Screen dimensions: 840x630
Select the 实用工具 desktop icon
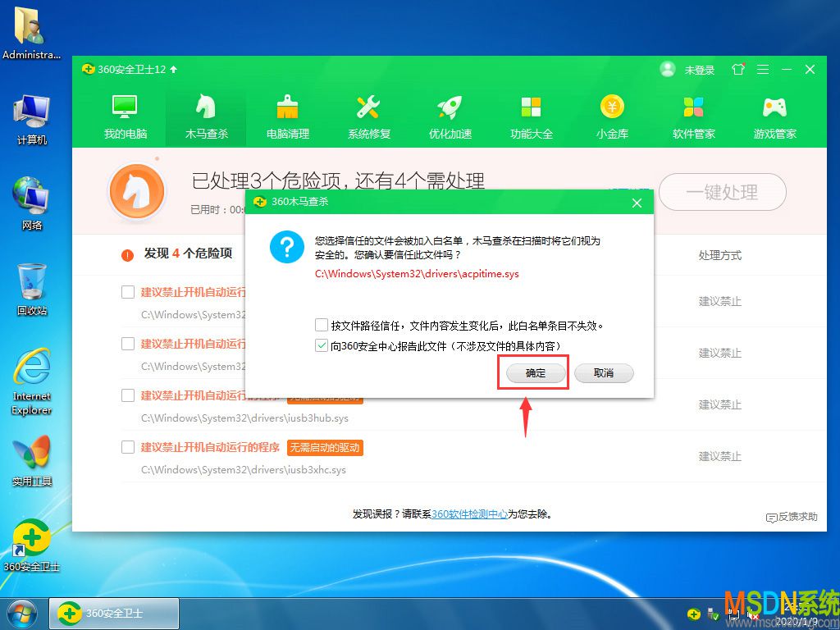click(x=32, y=460)
